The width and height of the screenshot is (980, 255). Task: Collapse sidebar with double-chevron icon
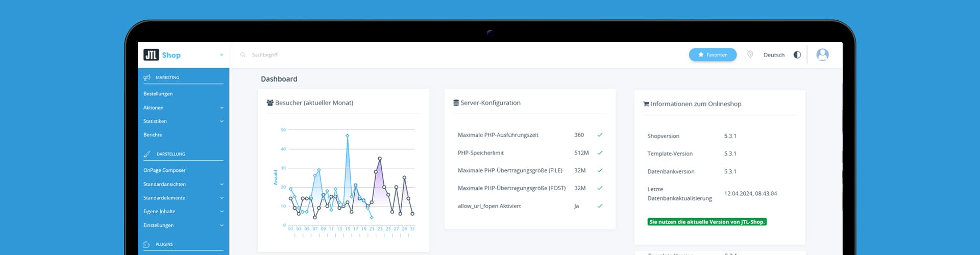click(222, 55)
